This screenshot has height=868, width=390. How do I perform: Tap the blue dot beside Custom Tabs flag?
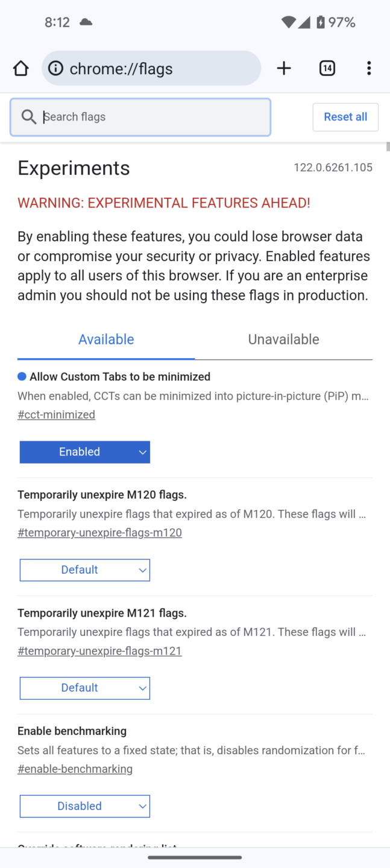point(22,377)
